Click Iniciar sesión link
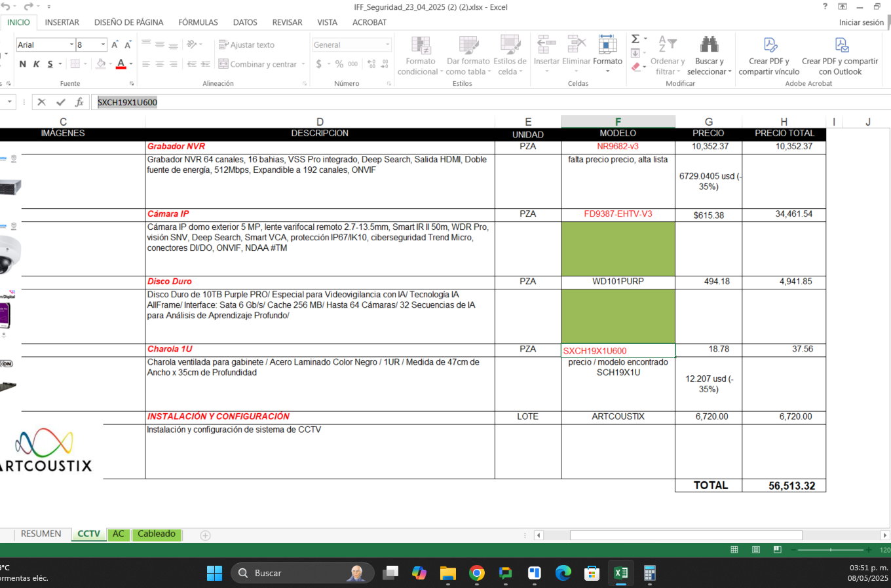 point(862,22)
